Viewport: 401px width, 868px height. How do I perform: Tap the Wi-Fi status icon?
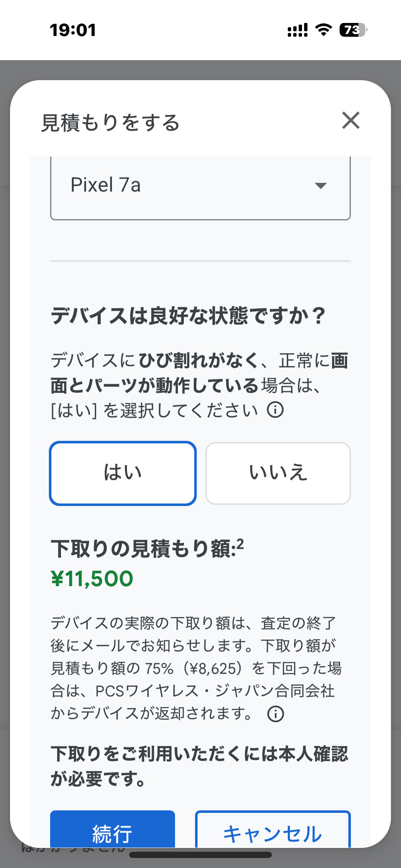(x=323, y=30)
